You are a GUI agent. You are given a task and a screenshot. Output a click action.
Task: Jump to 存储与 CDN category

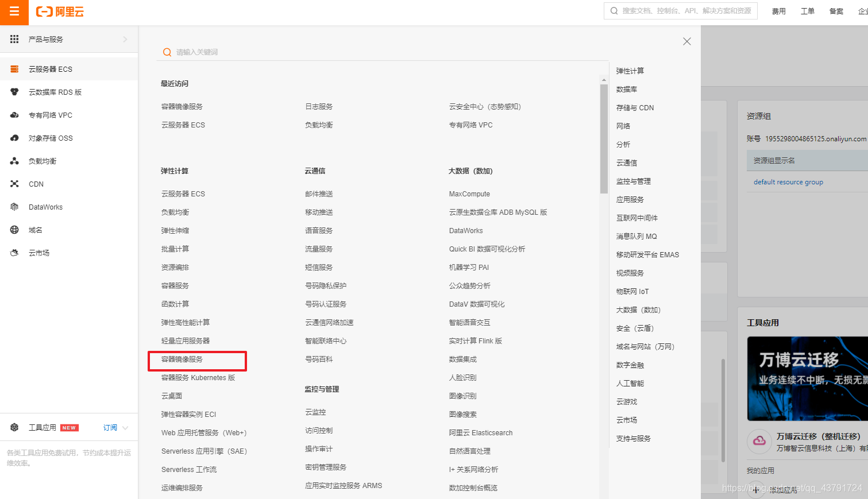[635, 108]
